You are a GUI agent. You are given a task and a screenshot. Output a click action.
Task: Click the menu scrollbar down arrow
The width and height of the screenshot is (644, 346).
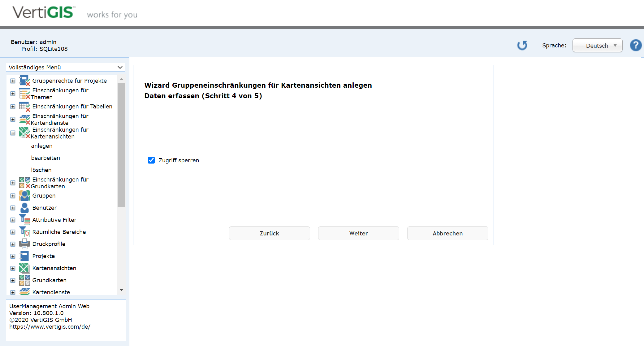pos(121,290)
